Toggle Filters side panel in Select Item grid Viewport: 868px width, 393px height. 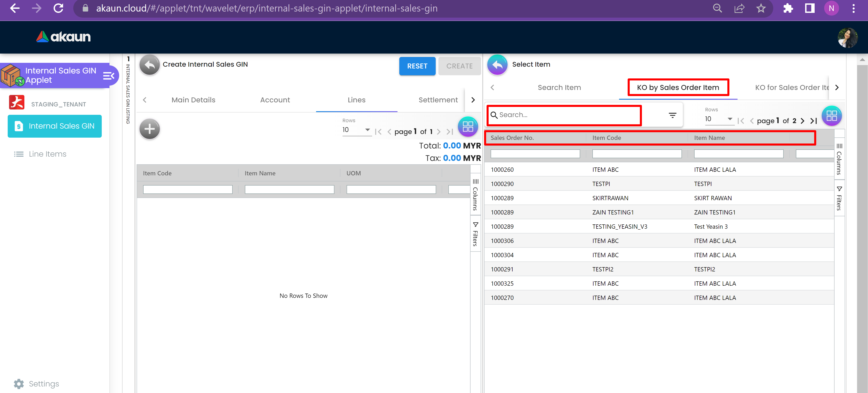pos(839,198)
